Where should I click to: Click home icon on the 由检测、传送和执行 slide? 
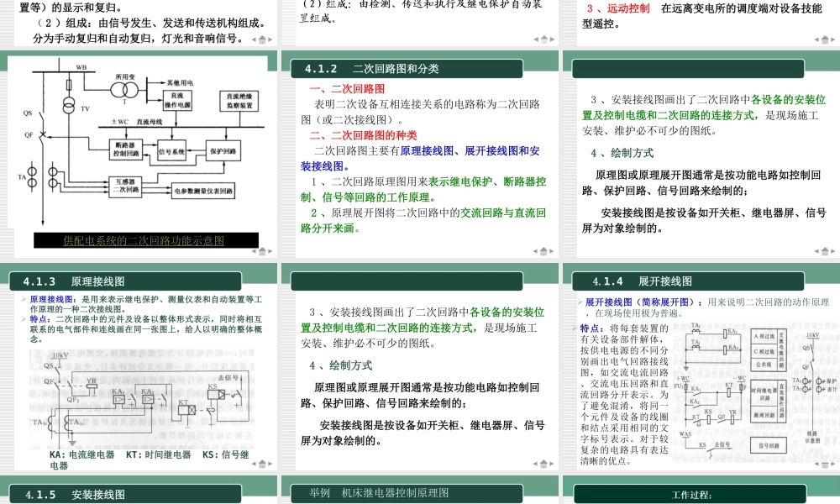543,39
